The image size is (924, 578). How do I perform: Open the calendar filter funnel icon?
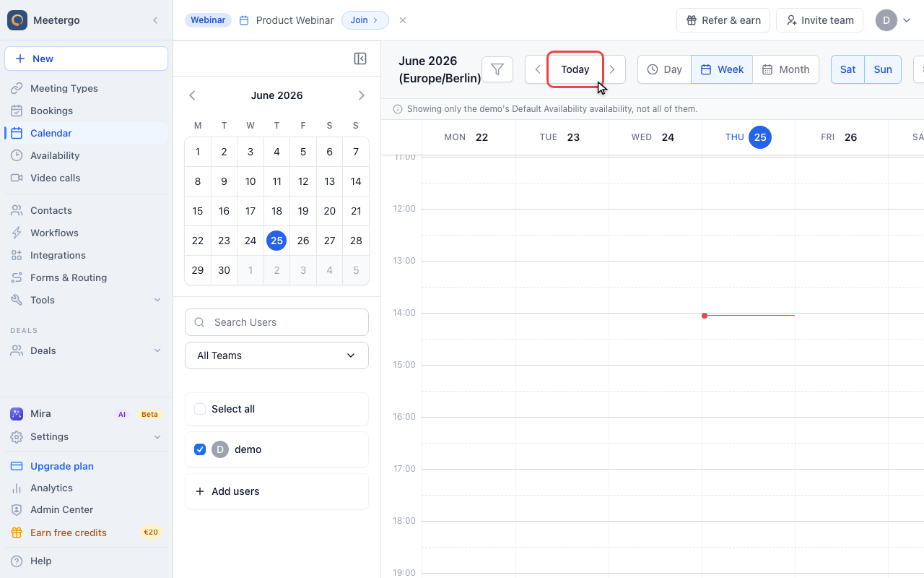[x=497, y=69]
